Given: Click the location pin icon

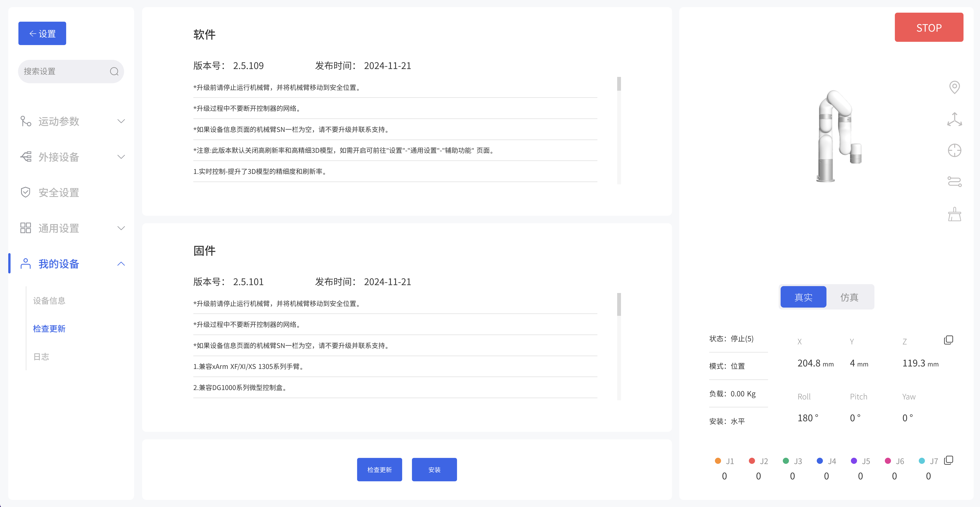Looking at the screenshot, I should 954,87.
